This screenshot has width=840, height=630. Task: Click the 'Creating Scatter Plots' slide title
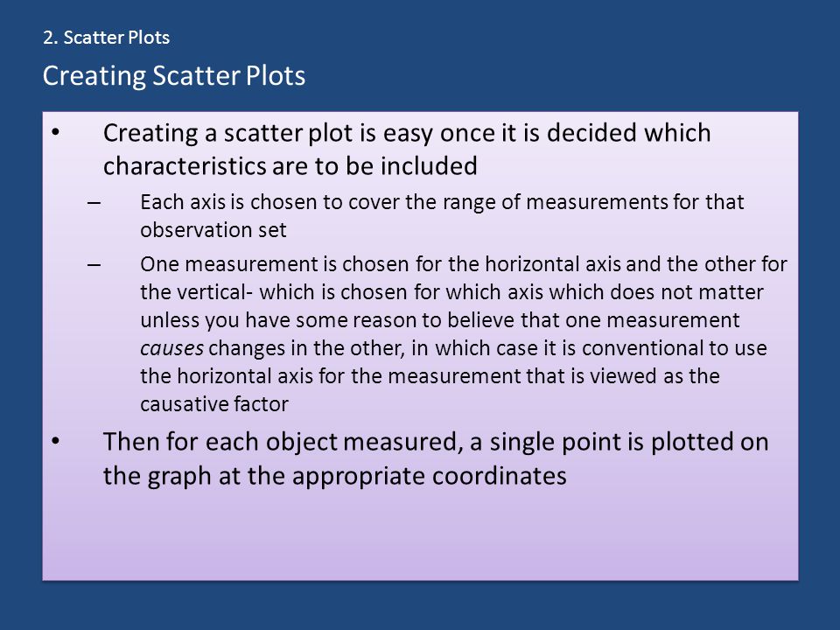tap(174, 75)
